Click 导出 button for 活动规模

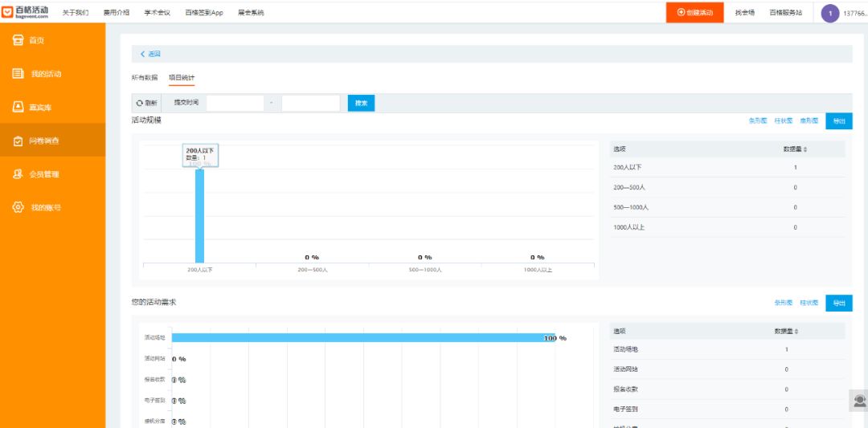pyautogui.click(x=838, y=121)
